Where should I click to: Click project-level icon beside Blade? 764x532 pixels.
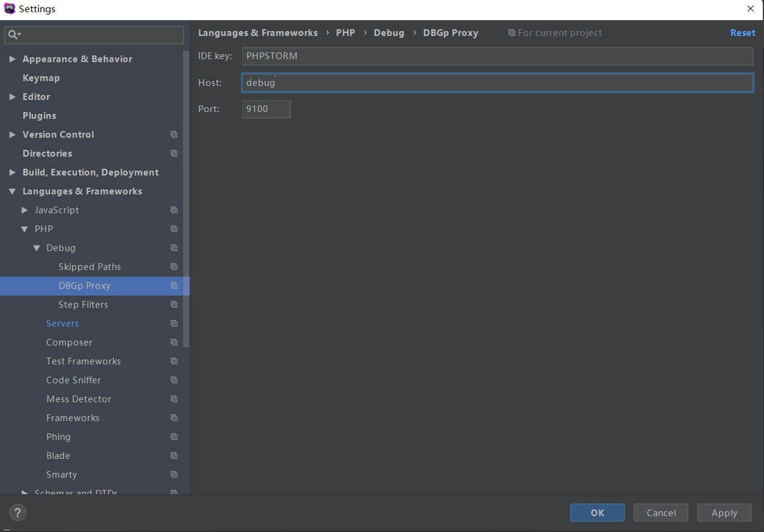(x=174, y=456)
